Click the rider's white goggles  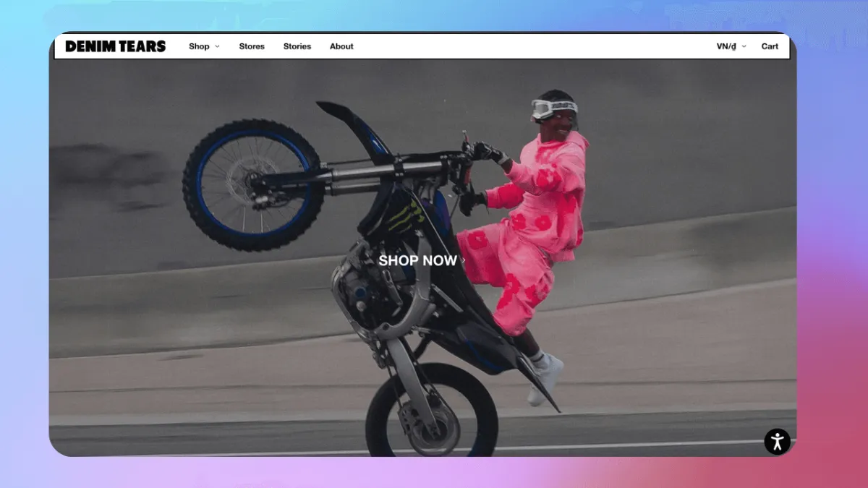coord(553,109)
